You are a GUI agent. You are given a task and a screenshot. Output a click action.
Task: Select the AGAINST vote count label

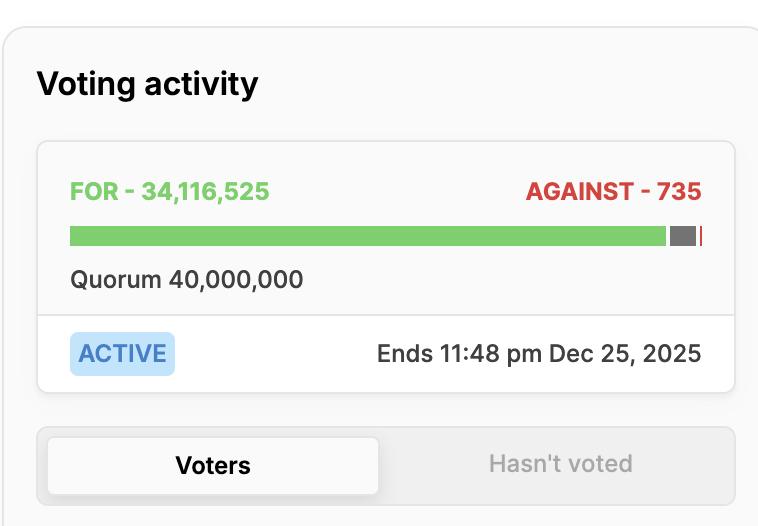613,191
